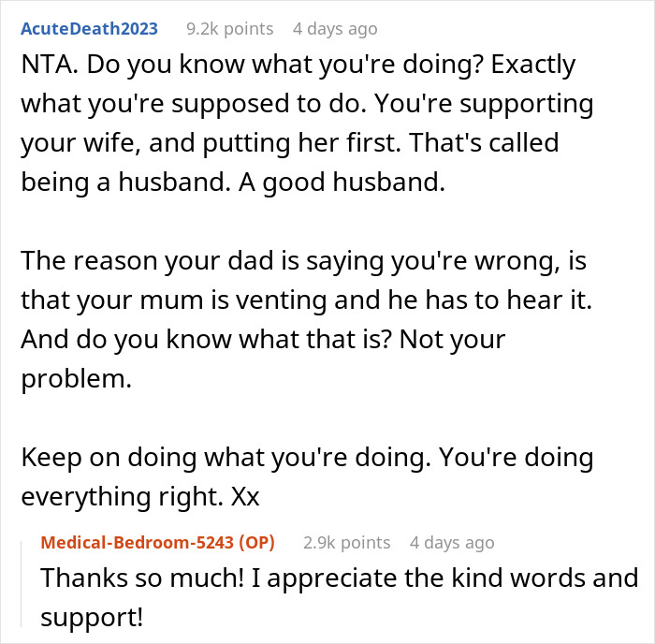
Task: Open the OP reply's '4 days ago' timestamp
Action: pyautogui.click(x=452, y=542)
